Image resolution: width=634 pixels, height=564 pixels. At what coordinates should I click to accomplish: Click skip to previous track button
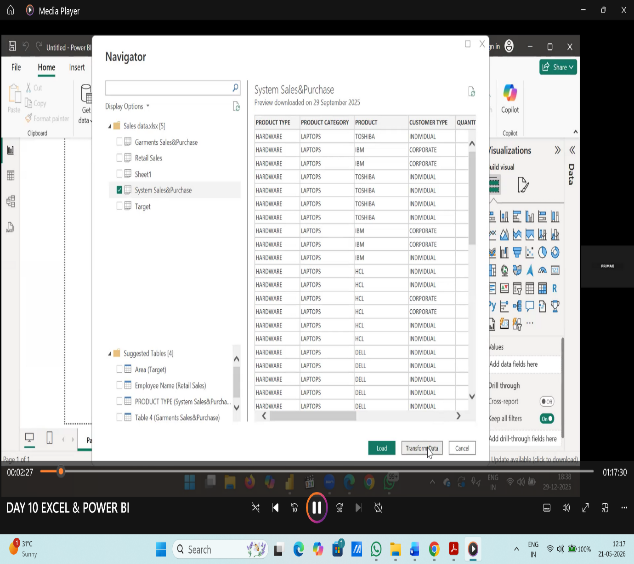(275, 508)
